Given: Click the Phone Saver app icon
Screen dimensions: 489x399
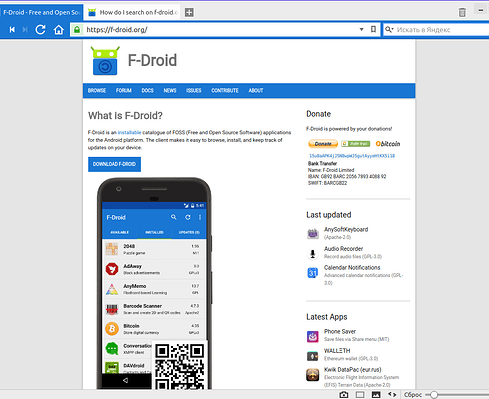Looking at the screenshot, I should (313, 336).
